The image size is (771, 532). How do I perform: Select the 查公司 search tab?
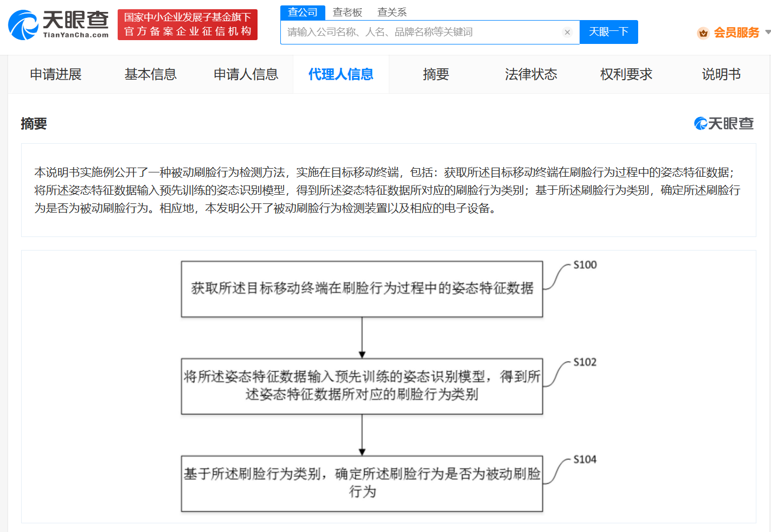[x=303, y=12]
